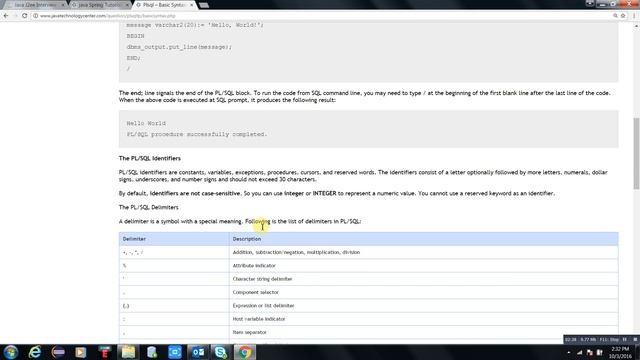Click the page vertical scrollbar thumb

[636, 153]
